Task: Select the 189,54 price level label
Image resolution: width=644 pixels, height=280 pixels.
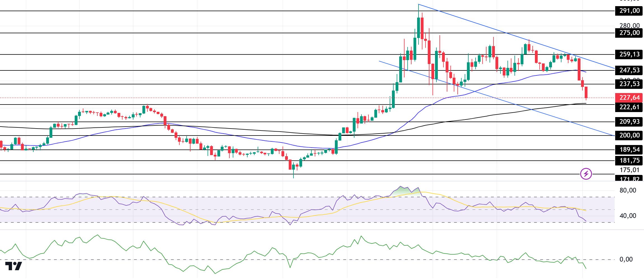Action: point(629,150)
